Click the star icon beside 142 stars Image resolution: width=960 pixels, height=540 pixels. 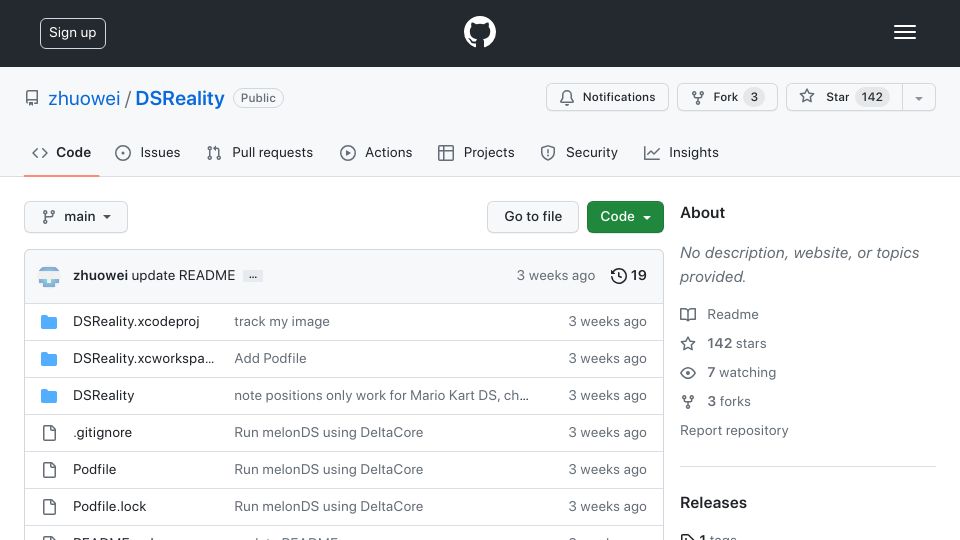(688, 343)
